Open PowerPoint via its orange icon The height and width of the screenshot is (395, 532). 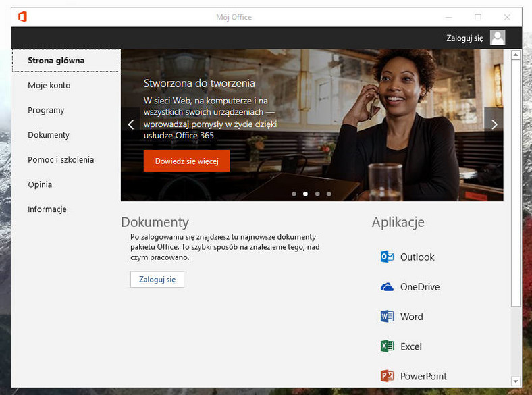point(387,376)
